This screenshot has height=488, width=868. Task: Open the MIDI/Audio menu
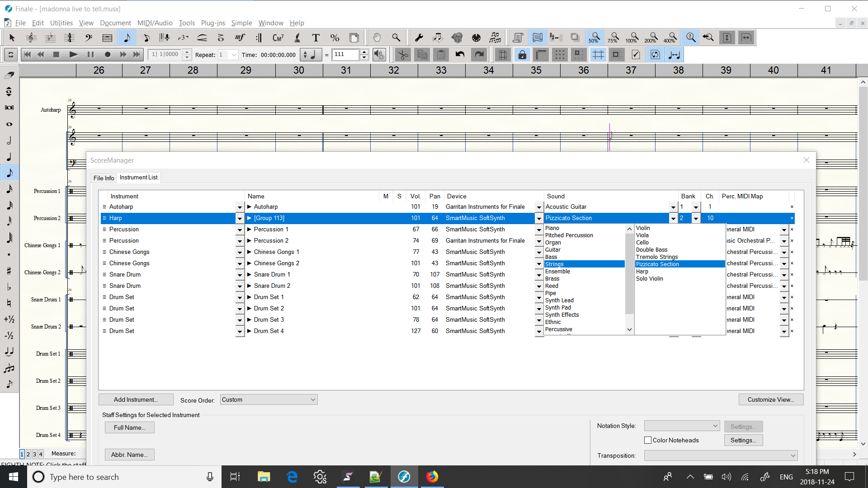click(x=155, y=23)
